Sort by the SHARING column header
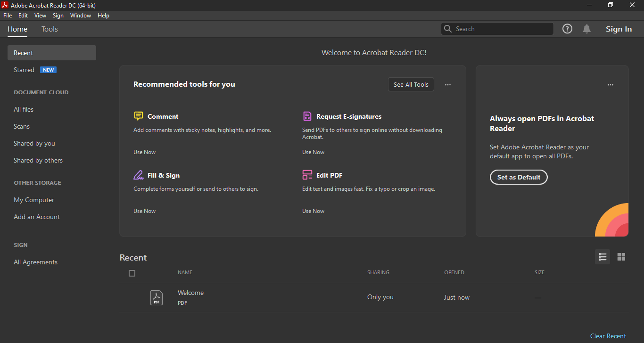Image resolution: width=644 pixels, height=343 pixels. 378,272
